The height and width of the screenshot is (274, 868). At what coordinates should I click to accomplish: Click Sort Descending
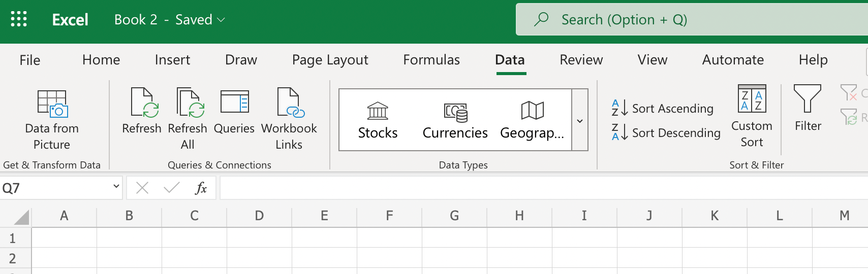point(666,132)
